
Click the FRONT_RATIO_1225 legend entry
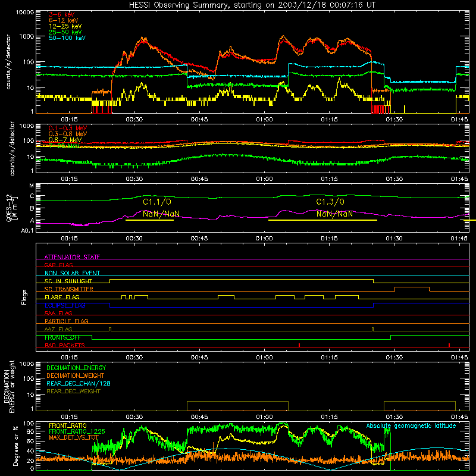coord(77,431)
